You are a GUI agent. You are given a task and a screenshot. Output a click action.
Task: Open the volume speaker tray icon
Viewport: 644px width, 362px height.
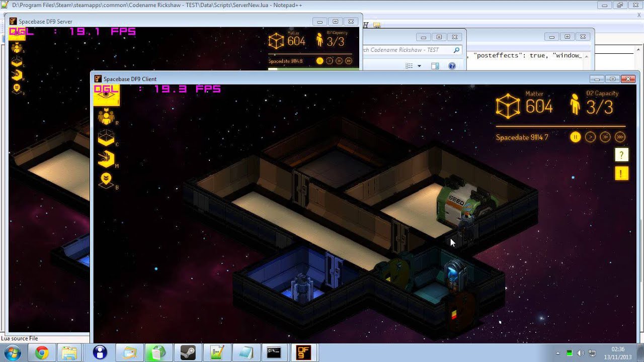581,353
